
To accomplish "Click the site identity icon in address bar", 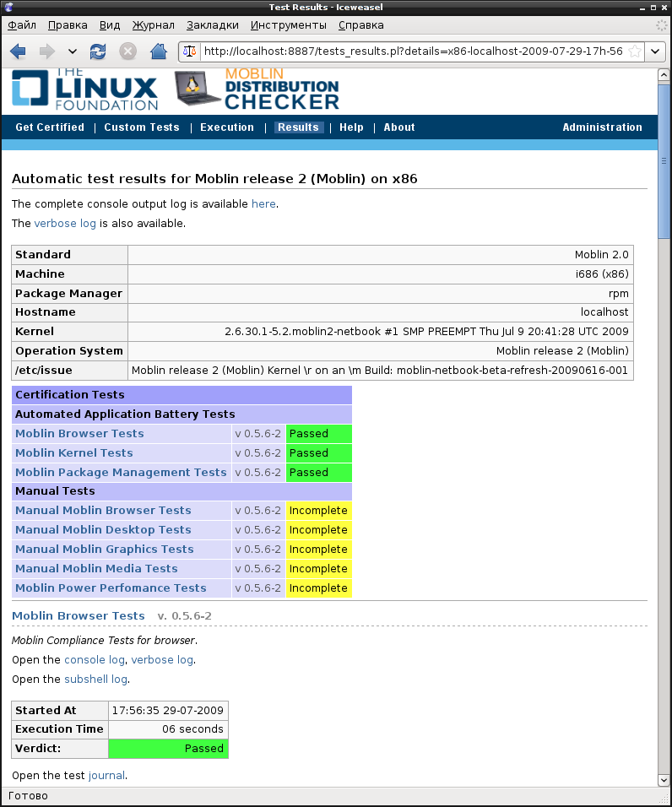I will click(x=190, y=51).
